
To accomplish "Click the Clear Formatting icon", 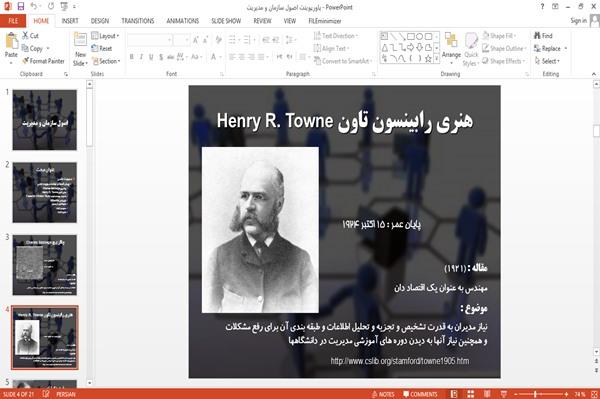I will [218, 40].
